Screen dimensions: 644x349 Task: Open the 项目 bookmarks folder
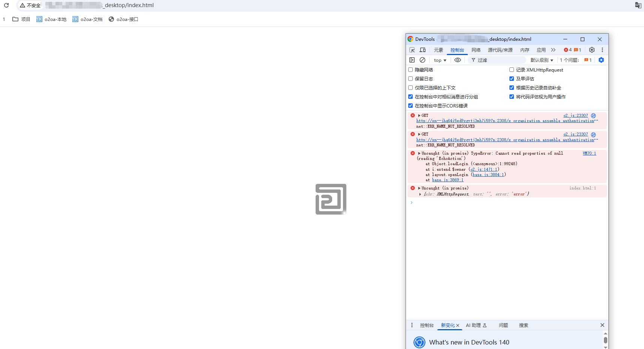click(21, 19)
